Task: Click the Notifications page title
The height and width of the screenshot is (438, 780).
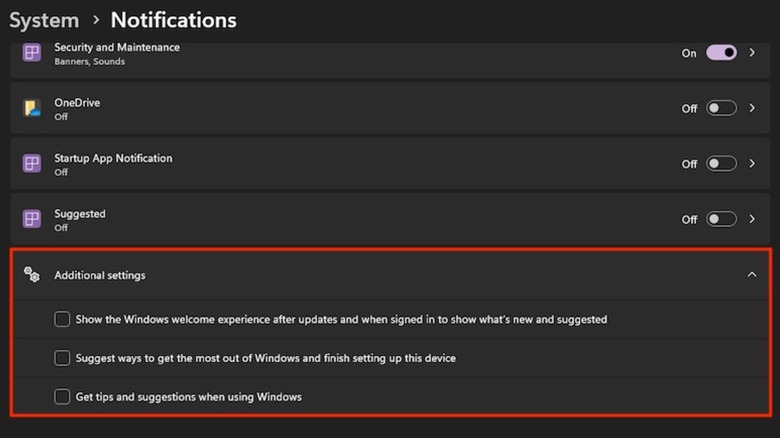Action: tap(173, 20)
